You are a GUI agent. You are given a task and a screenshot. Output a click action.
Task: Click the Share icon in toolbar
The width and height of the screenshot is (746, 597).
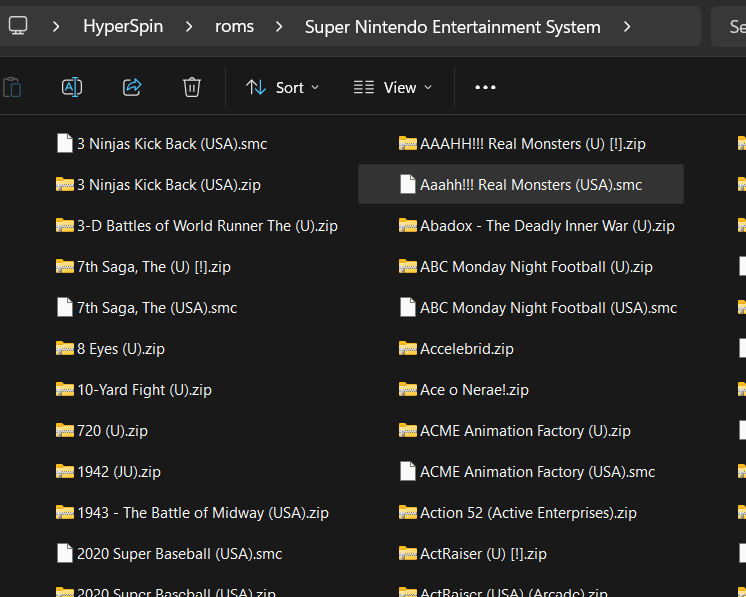click(132, 88)
